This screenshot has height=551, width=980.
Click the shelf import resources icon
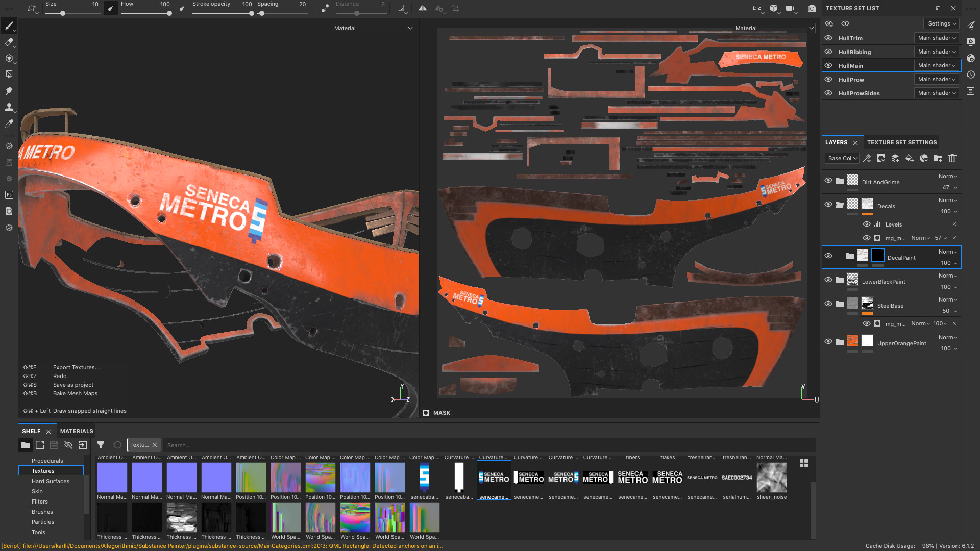(x=82, y=445)
